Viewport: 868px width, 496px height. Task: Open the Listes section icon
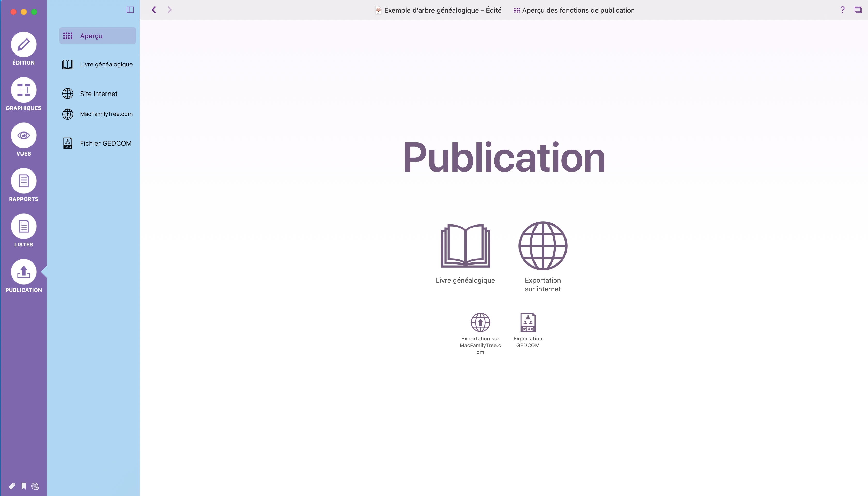coord(24,226)
